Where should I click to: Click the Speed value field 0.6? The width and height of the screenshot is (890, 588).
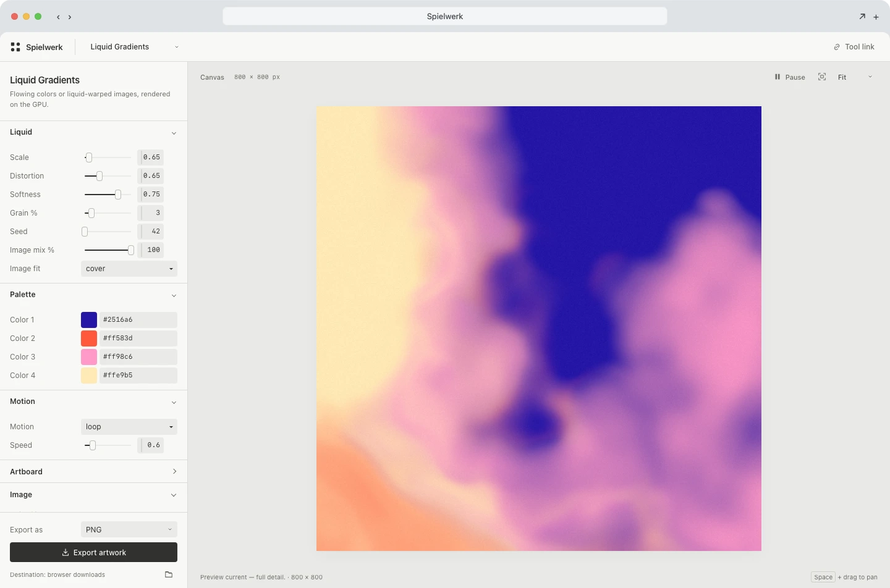(x=151, y=445)
